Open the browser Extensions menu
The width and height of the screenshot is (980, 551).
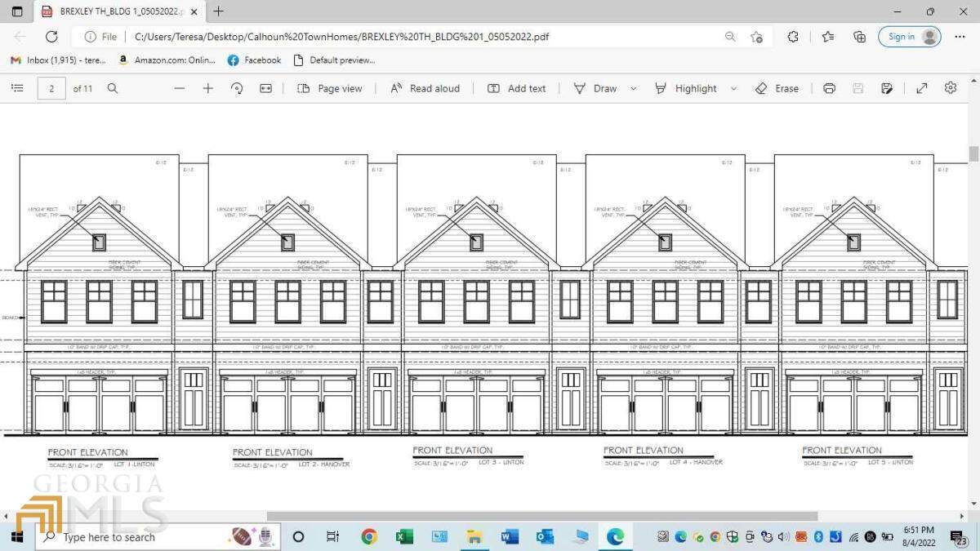(x=793, y=37)
